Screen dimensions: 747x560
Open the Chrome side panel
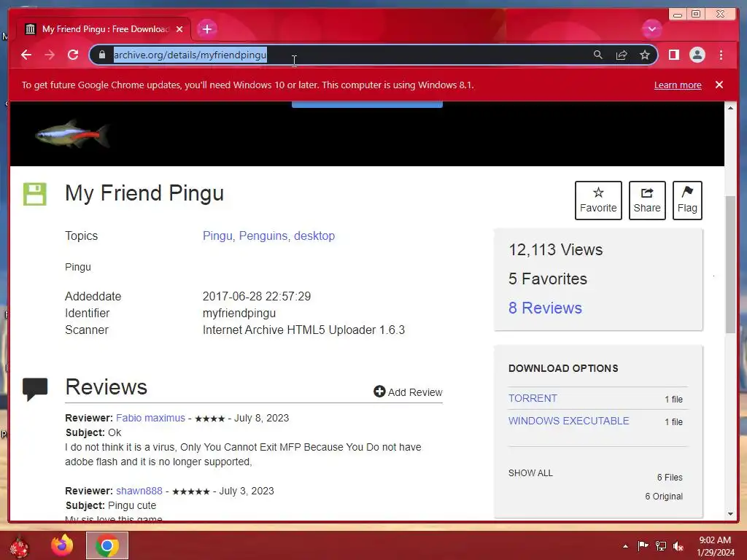673,55
